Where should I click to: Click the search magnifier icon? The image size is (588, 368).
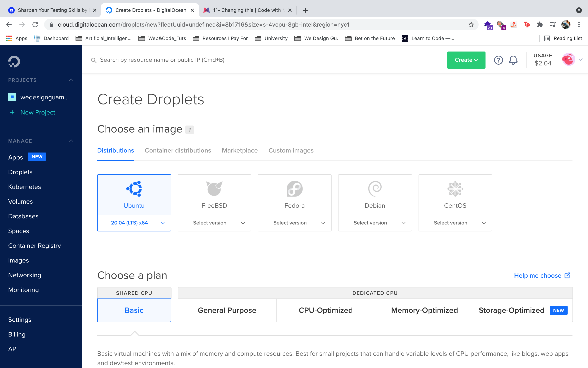pos(94,60)
